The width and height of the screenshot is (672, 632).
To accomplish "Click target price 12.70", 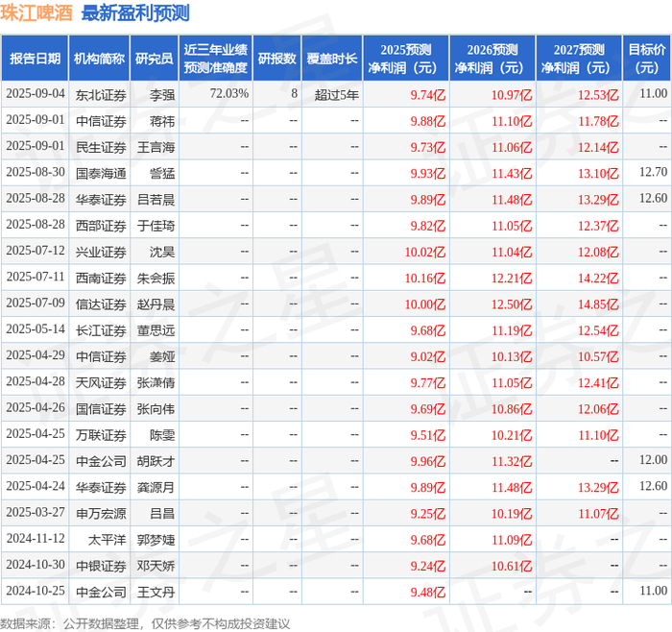I will point(653,172).
